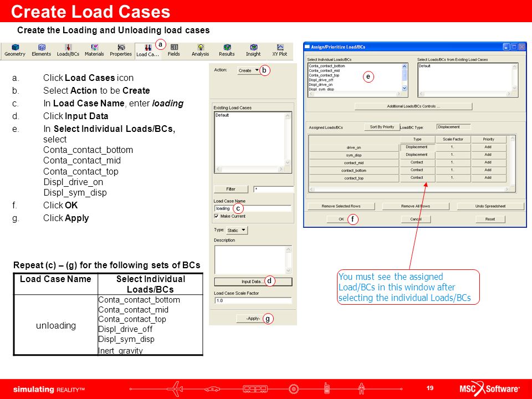Click the contact_mid row in assigned table
Screen dimensions: 532x399
pos(354,163)
